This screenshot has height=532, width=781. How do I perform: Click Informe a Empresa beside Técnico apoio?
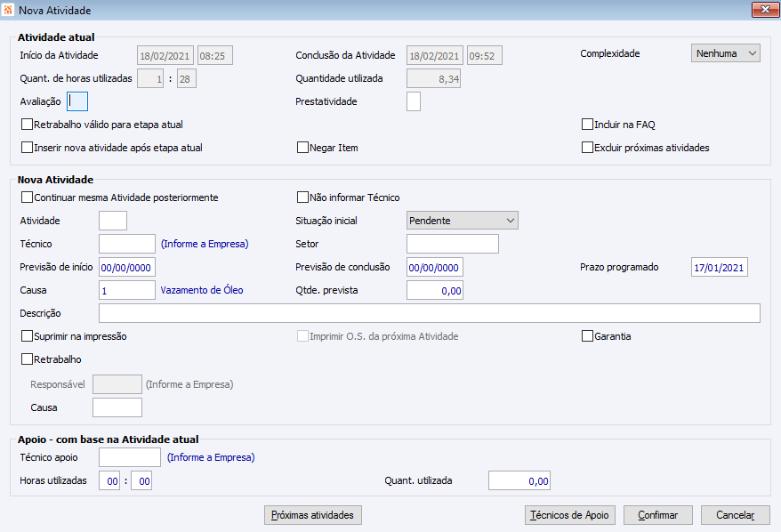[211, 457]
